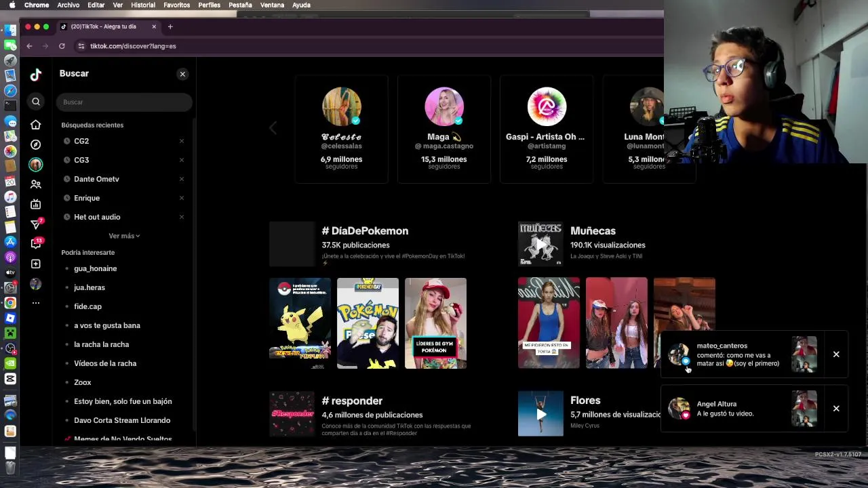Dismiss Angel Altura like notification
868x488 pixels.
836,409
